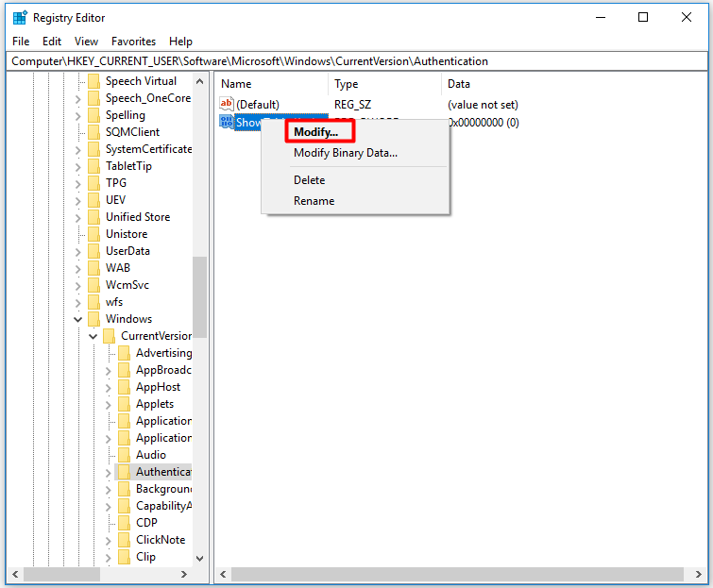Click the Unistore folder icon
Screen dimensions: 713x588
click(x=93, y=234)
